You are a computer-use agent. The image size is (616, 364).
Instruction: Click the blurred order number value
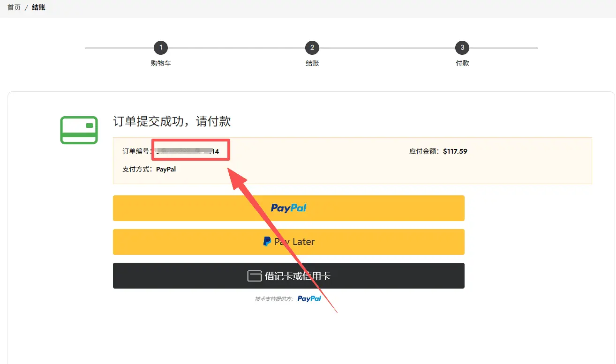tap(188, 151)
